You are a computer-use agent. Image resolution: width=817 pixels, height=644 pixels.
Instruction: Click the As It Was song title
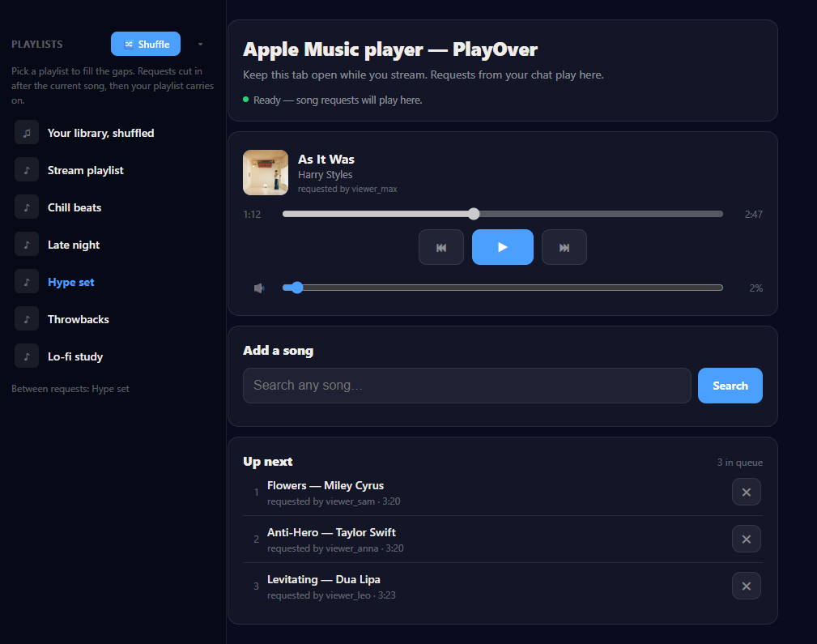(x=326, y=160)
